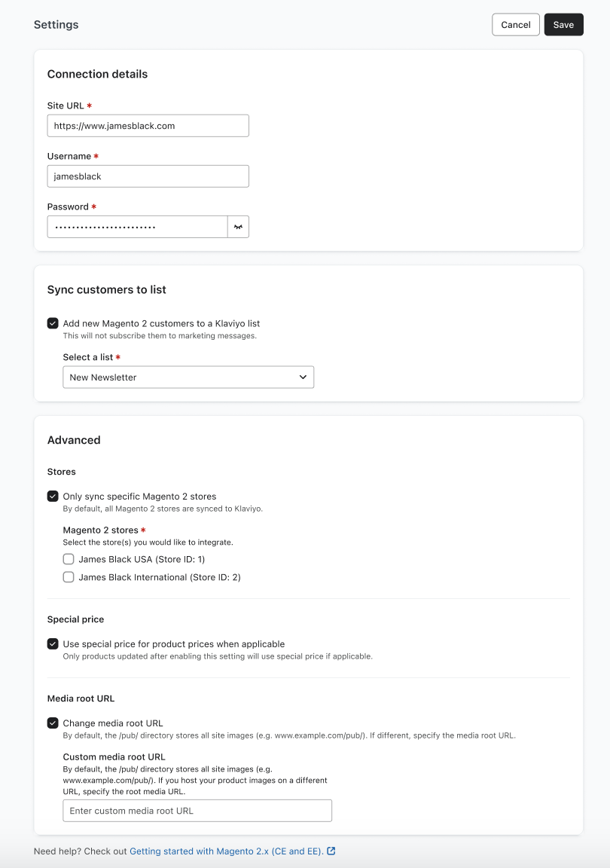Image resolution: width=610 pixels, height=868 pixels.
Task: Click external link icon beside Getting started
Action: (x=331, y=851)
